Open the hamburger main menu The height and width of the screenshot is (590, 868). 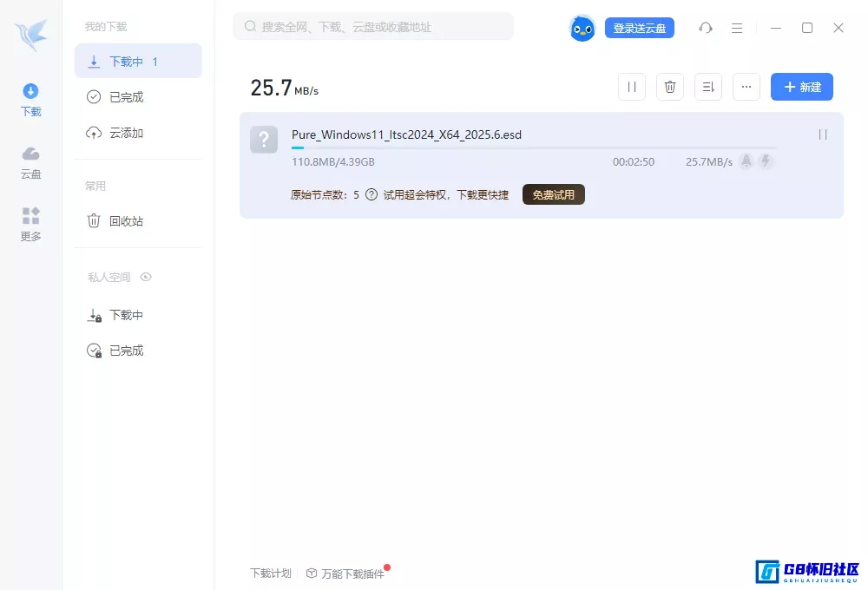pyautogui.click(x=737, y=28)
